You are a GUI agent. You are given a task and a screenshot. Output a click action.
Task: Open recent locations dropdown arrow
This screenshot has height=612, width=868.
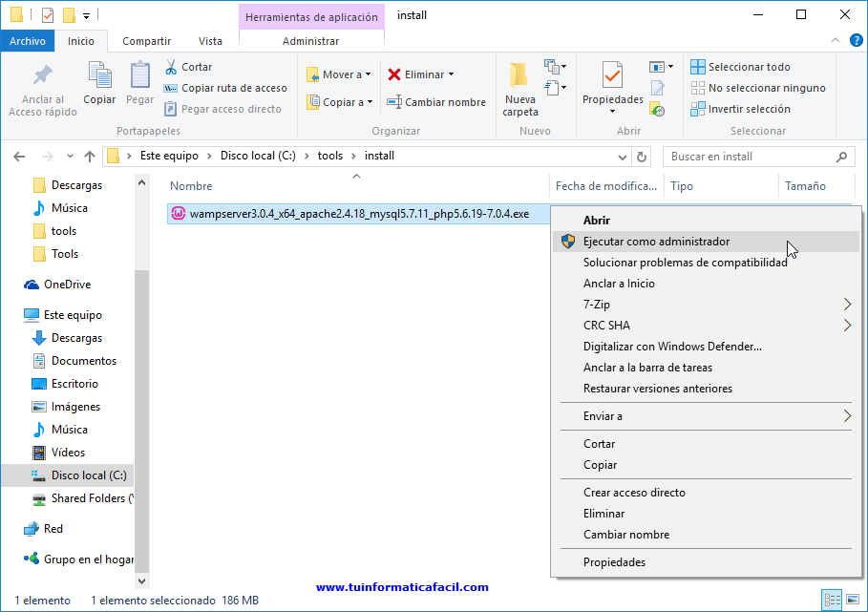pos(70,157)
